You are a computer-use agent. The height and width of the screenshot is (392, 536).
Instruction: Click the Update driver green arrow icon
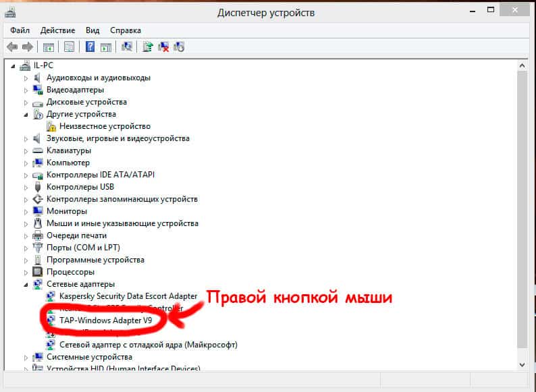point(148,47)
